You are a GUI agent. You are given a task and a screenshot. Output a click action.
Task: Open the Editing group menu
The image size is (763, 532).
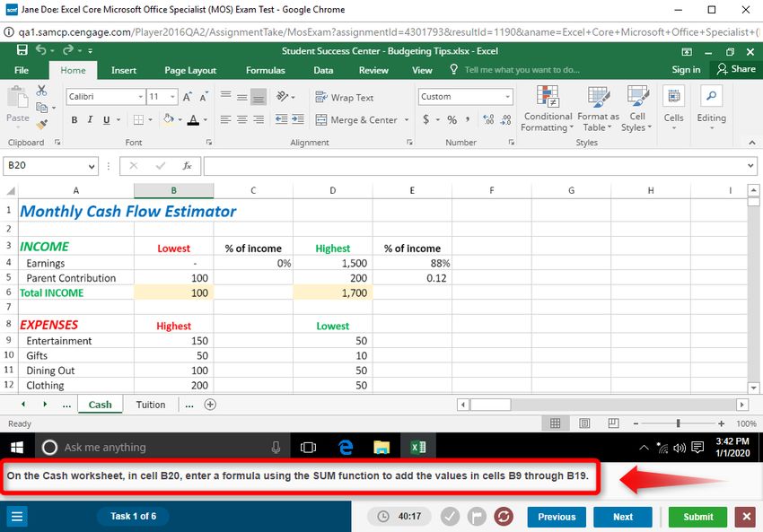711,109
